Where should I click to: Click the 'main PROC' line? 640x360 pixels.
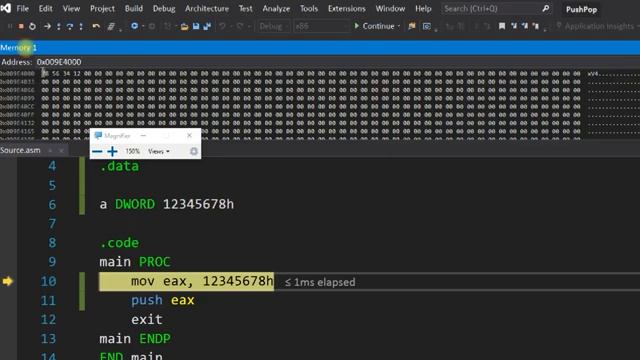coord(135,262)
